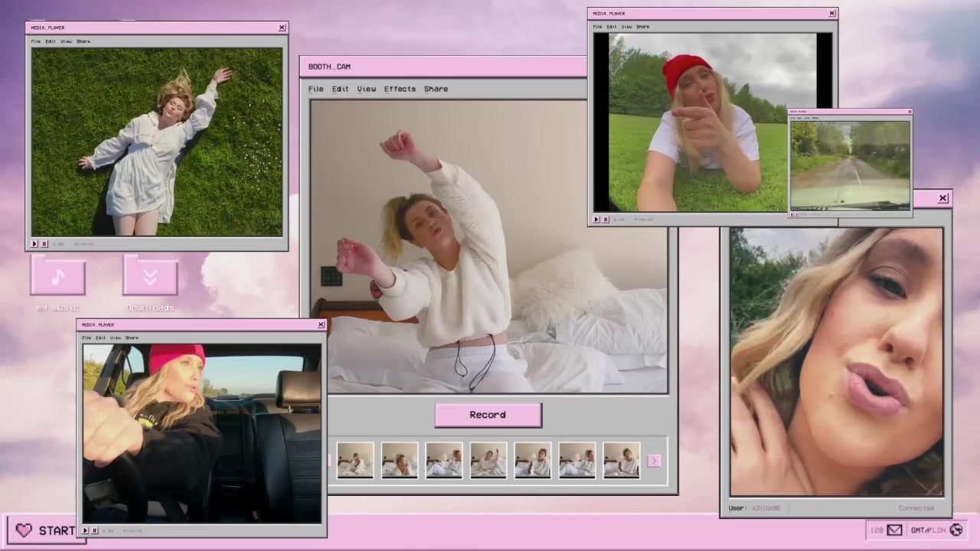Click the START button on the taskbar
The height and width of the screenshot is (551, 980).
[46, 530]
